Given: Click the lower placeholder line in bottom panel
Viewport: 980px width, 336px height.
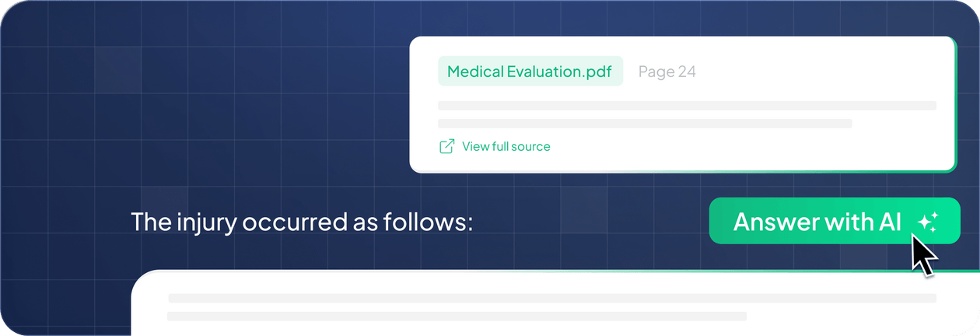Looking at the screenshot, I should tap(457, 317).
